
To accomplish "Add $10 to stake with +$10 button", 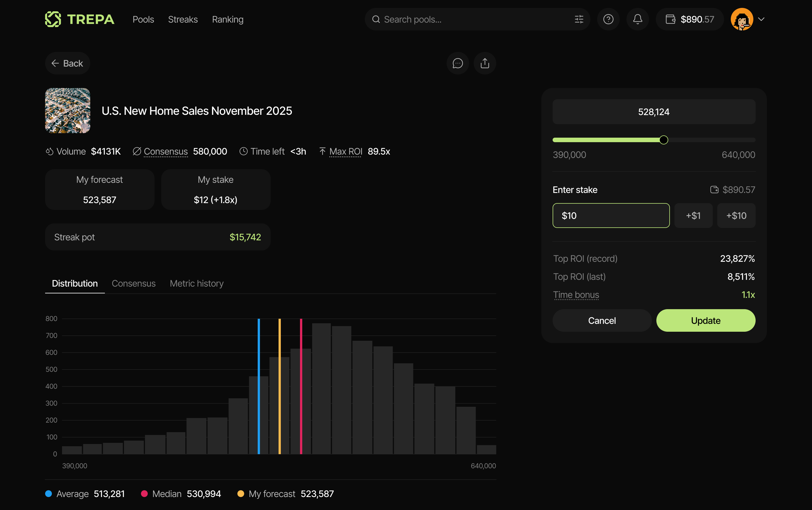I will [x=736, y=215].
